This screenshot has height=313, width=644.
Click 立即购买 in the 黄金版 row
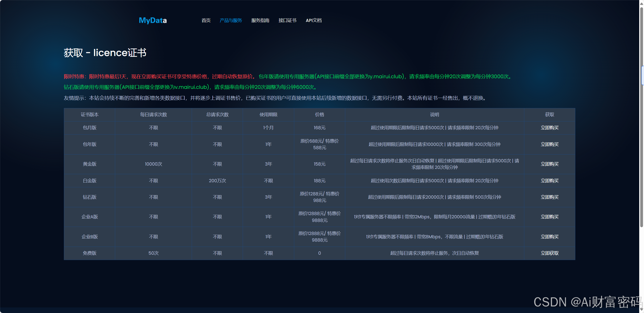click(x=549, y=164)
